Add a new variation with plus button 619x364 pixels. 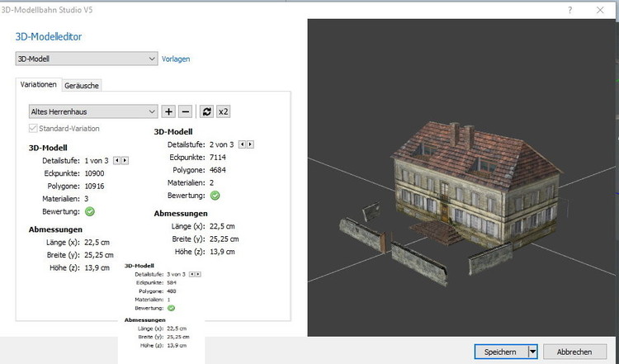pos(168,111)
